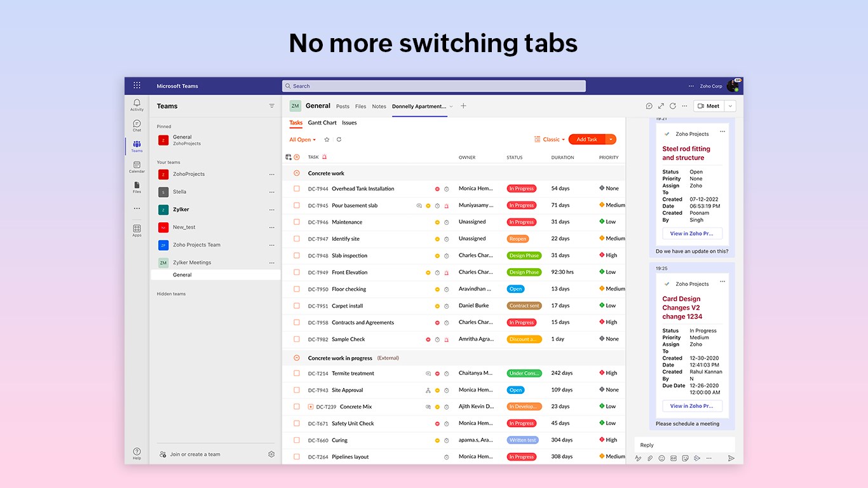Open the GIF picker in reply toolbar
The width and height of the screenshot is (868, 488).
[674, 458]
